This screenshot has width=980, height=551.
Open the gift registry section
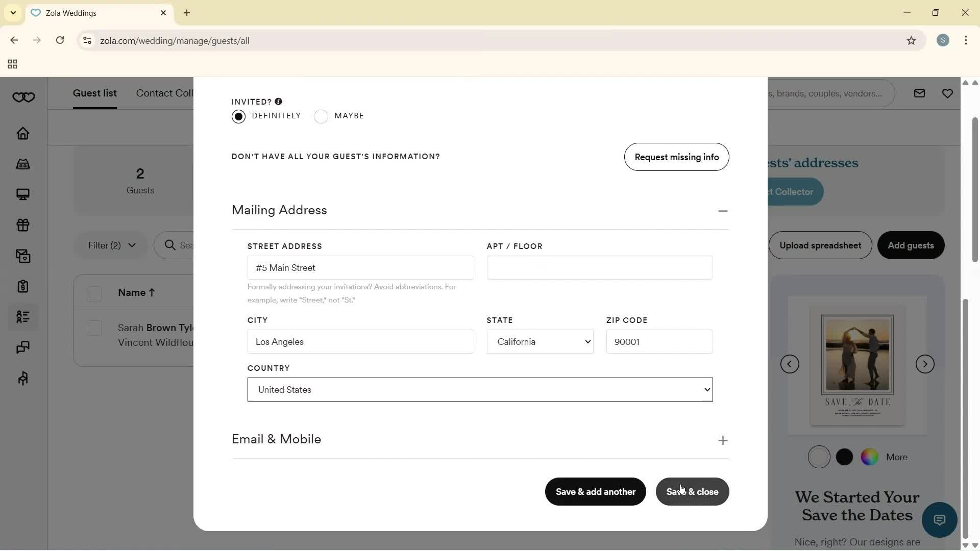coord(23,225)
